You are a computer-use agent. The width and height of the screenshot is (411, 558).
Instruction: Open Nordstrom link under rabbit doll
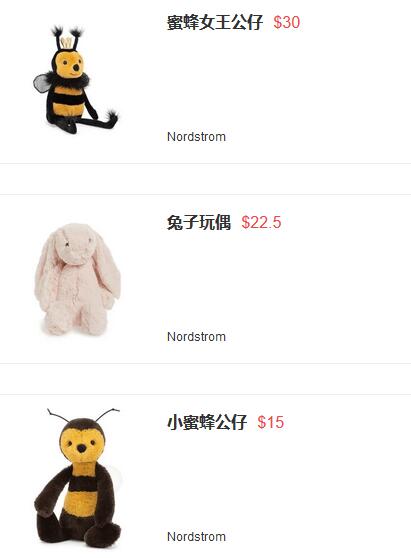point(196,337)
